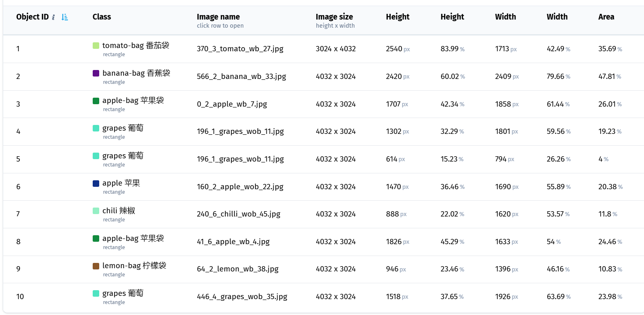Screen dimensions: 644x315
Task: Sort by the Image name column header
Action: 218,17
